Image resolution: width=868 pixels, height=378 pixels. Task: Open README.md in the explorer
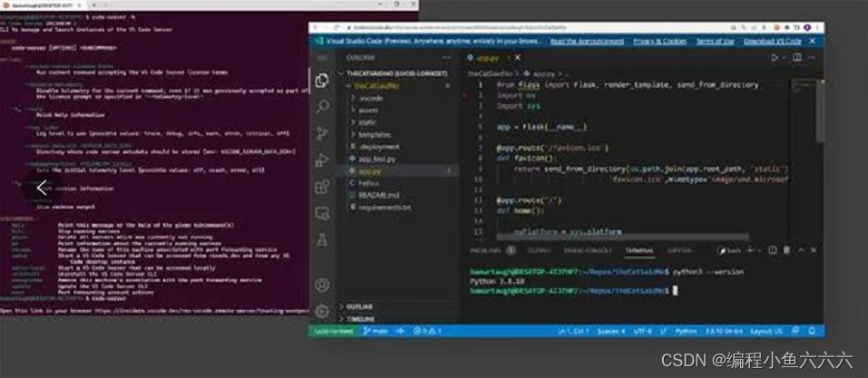397,196
